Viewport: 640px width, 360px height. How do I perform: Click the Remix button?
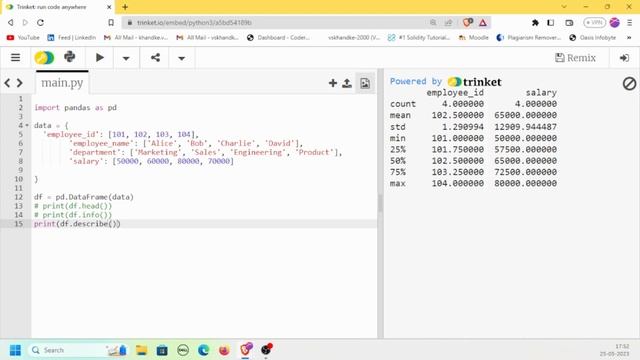click(576, 58)
